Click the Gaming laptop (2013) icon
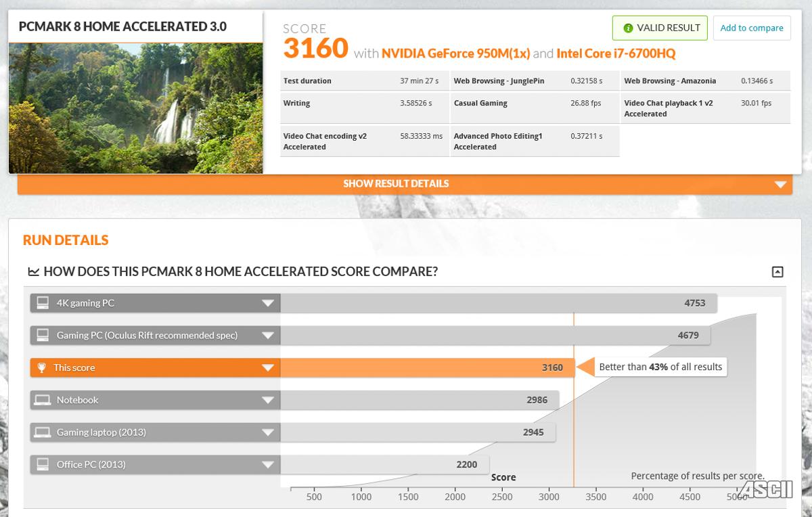This screenshot has width=812, height=517. tap(43, 432)
